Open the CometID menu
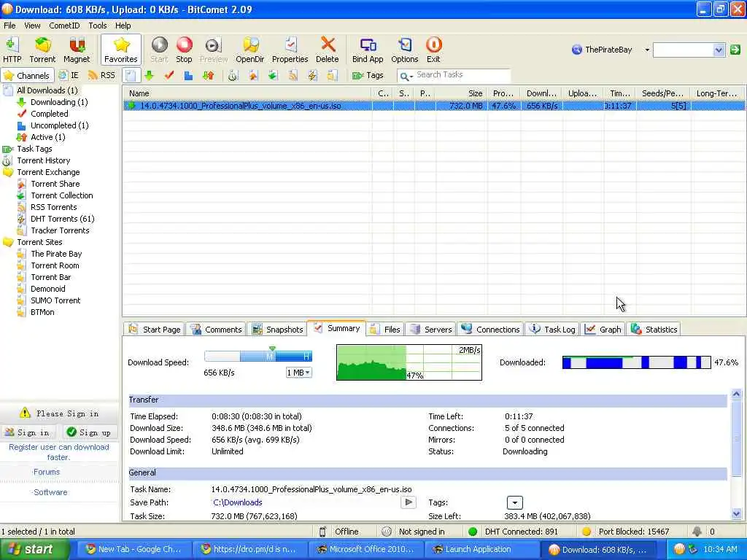The height and width of the screenshot is (560, 747). (64, 26)
